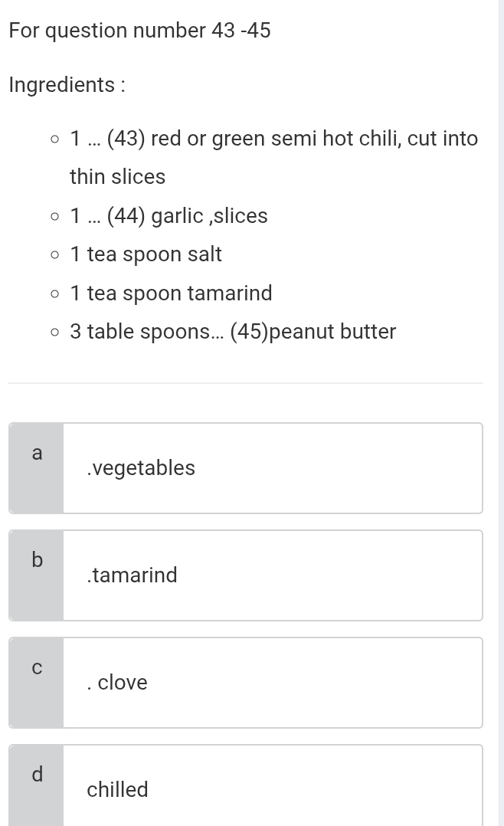Click the '1 tea spoon salt' item

pos(146,254)
